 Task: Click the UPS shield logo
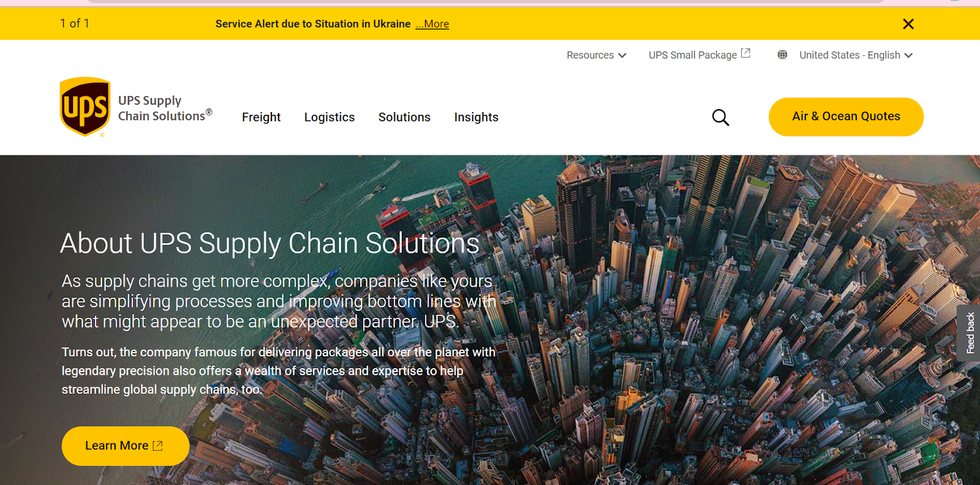coord(85,107)
